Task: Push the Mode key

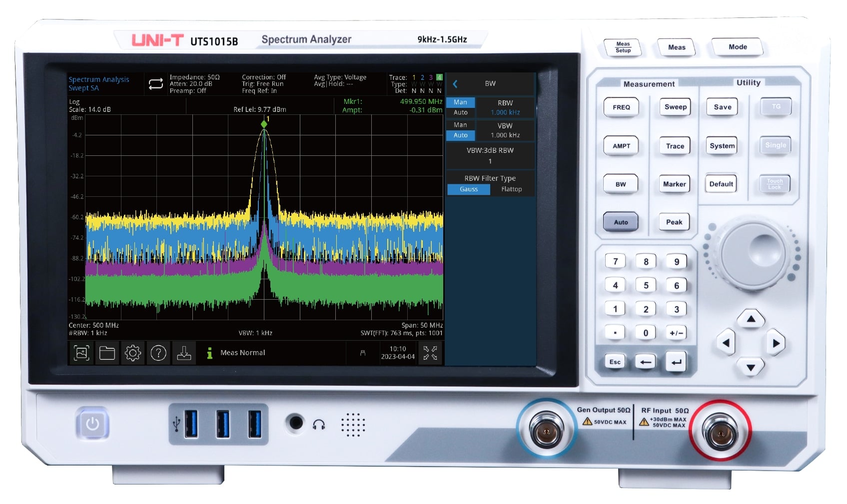Action: tap(738, 47)
